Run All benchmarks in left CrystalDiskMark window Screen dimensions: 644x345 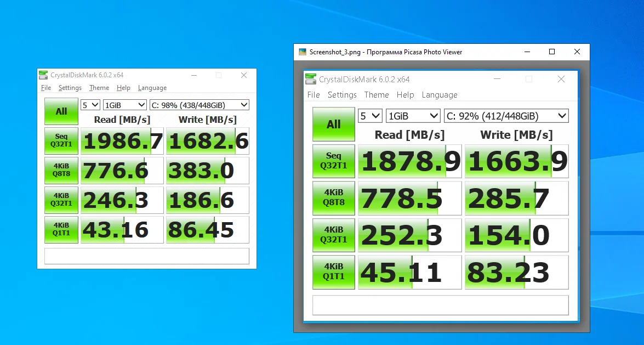click(x=61, y=111)
